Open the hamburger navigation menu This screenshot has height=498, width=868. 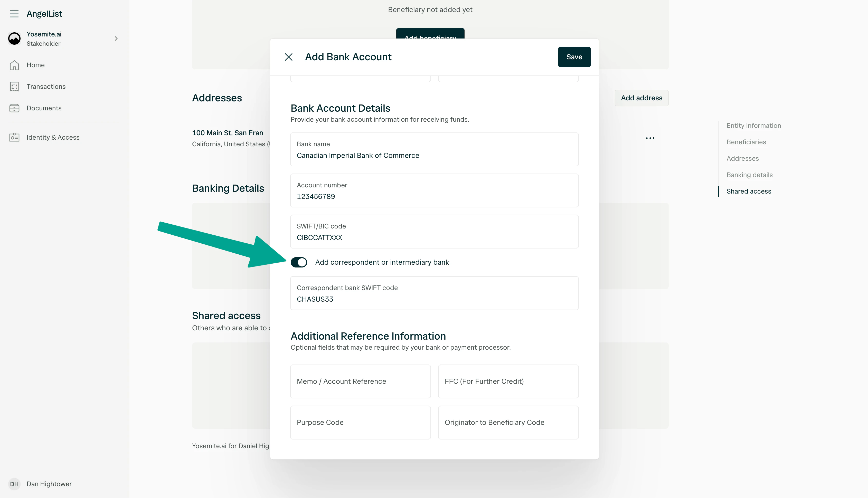14,14
